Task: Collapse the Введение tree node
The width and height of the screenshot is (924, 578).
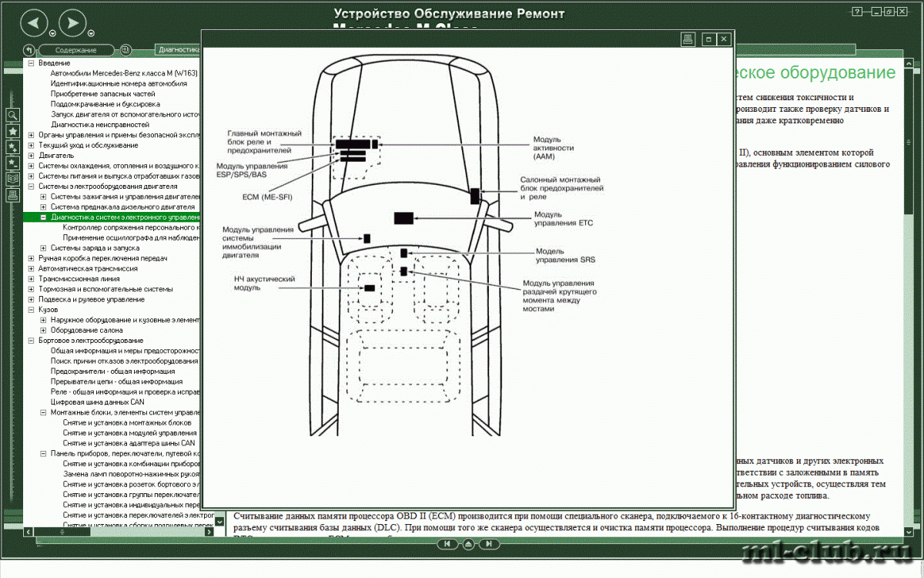Action: point(31,62)
